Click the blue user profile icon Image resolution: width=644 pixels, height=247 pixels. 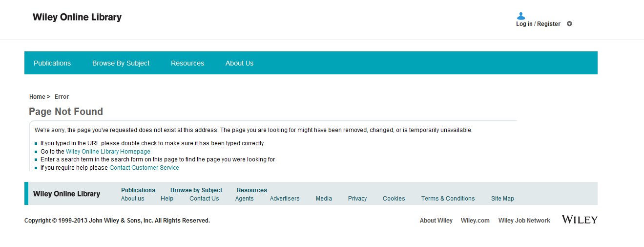point(521,16)
